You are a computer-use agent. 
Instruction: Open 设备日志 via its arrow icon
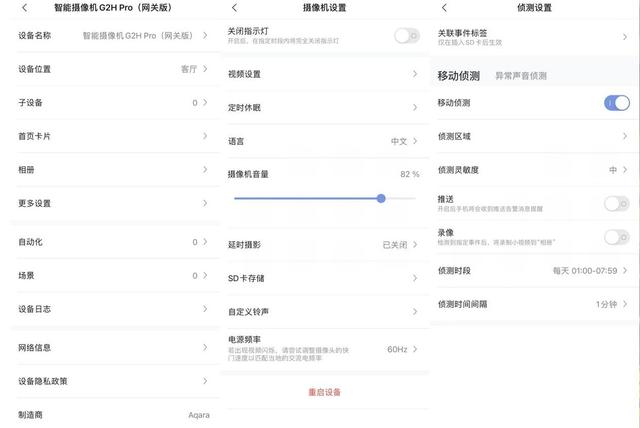pos(205,309)
